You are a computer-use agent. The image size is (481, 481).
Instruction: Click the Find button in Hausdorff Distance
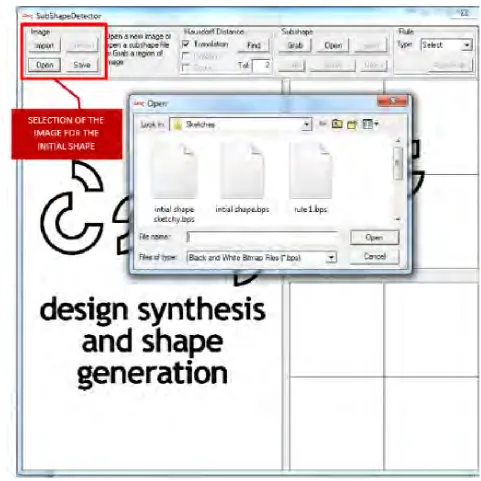(x=254, y=45)
